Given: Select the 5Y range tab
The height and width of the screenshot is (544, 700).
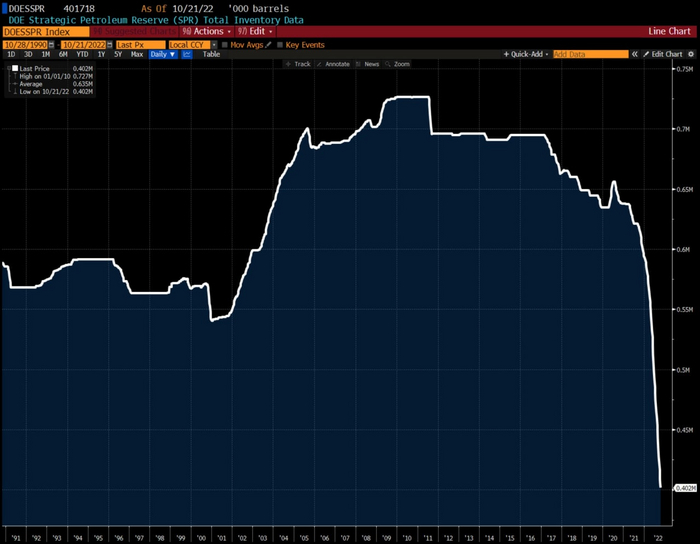Looking at the screenshot, I should pos(118,54).
